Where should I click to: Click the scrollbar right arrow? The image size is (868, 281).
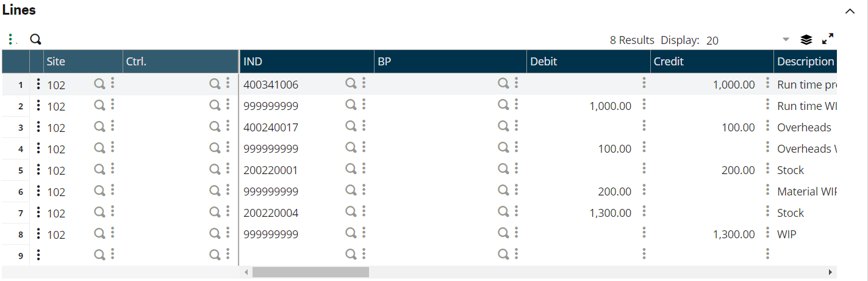(x=830, y=272)
